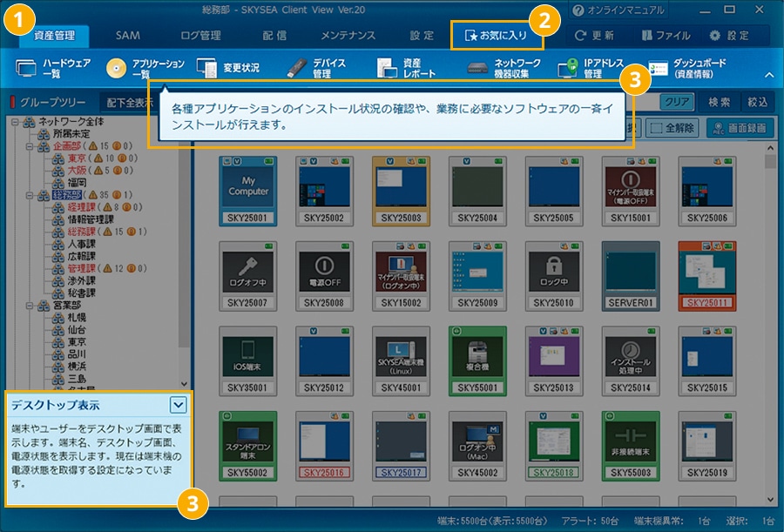Select the ロック中 terminal SKY25010
This screenshot has height=532, width=784.
(554, 276)
